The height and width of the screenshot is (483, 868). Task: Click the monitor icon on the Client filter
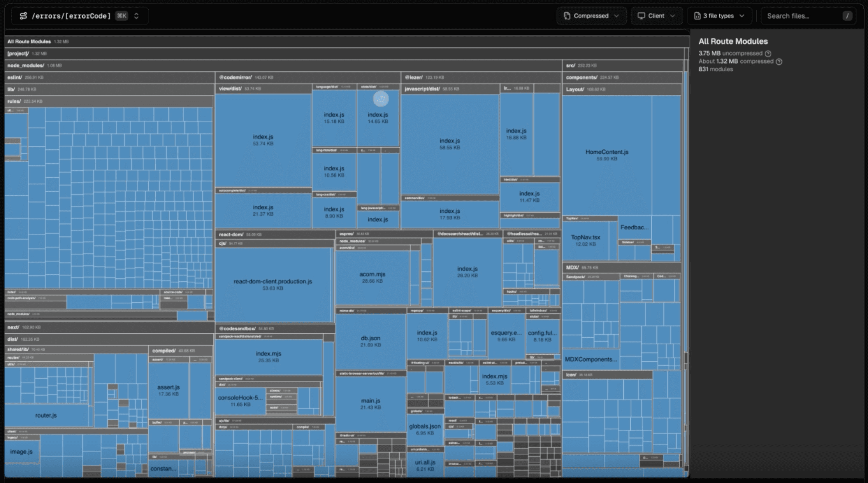pyautogui.click(x=641, y=15)
